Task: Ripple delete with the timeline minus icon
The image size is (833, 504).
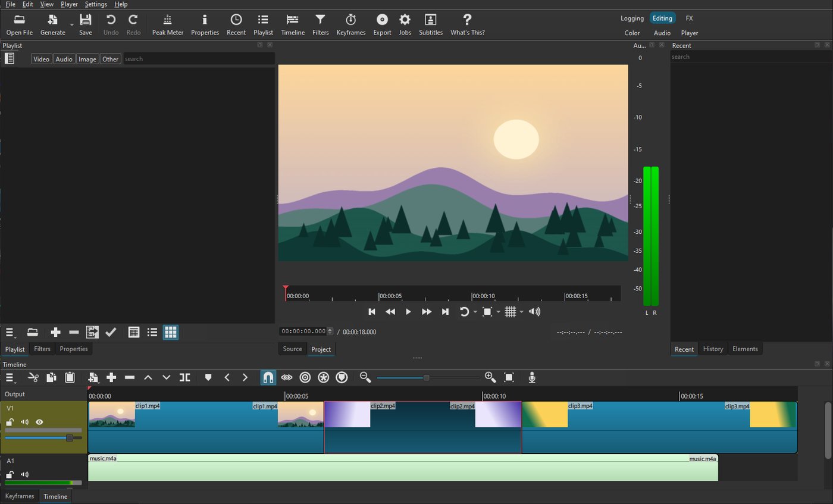Action: pyautogui.click(x=129, y=377)
